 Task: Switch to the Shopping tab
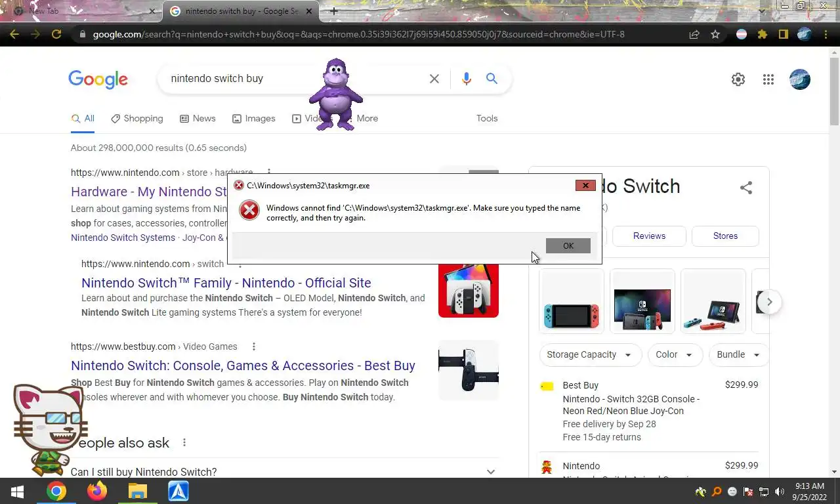(x=136, y=119)
